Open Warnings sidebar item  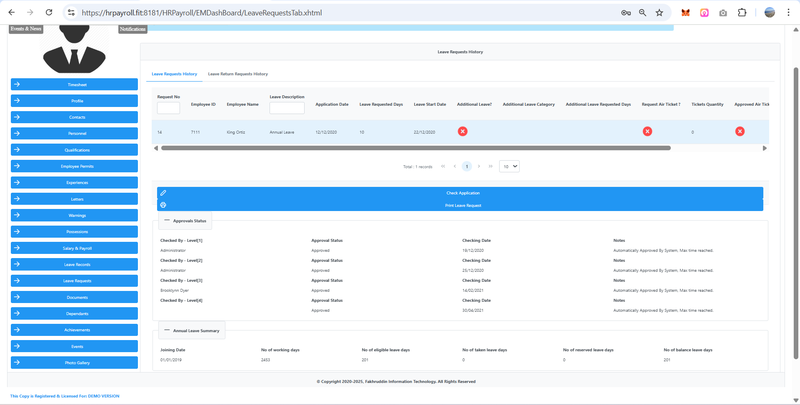click(74, 215)
